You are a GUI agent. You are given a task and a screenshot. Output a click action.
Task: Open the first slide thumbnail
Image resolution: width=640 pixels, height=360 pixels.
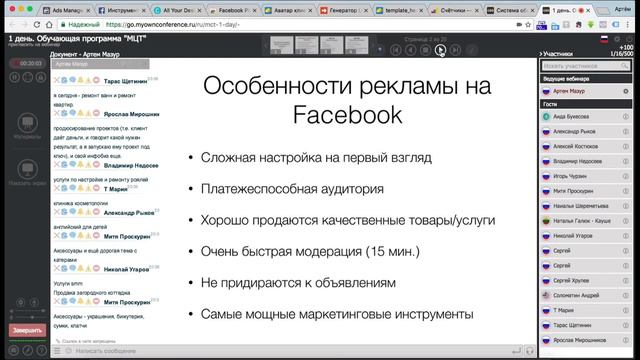[282, 45]
